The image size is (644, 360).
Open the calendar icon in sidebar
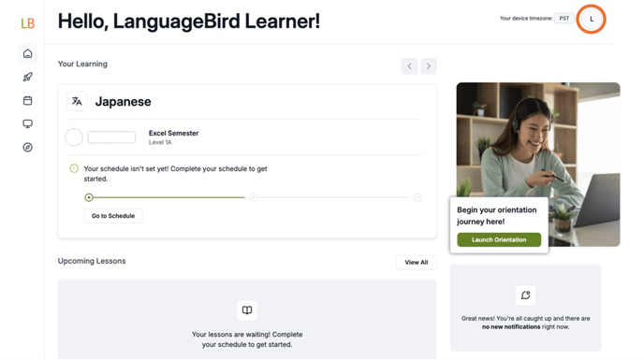(x=27, y=101)
